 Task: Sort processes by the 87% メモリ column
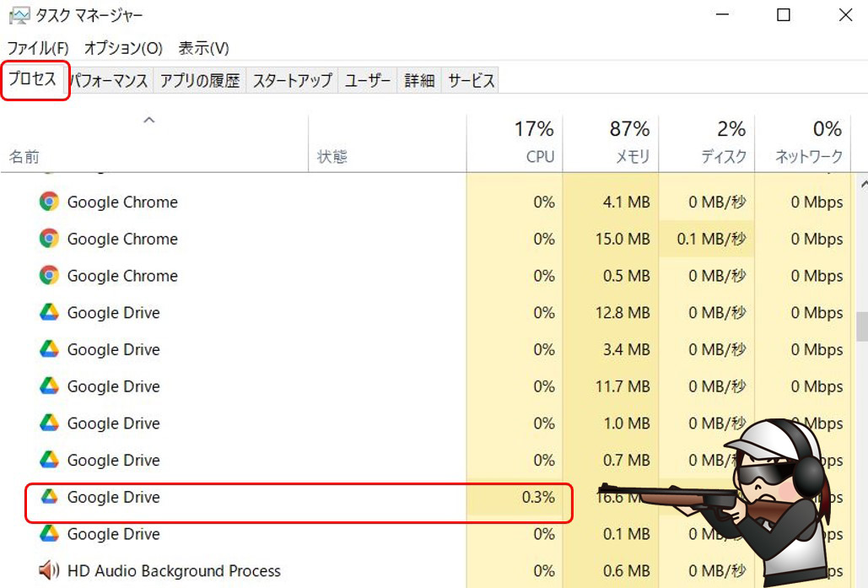coord(611,143)
